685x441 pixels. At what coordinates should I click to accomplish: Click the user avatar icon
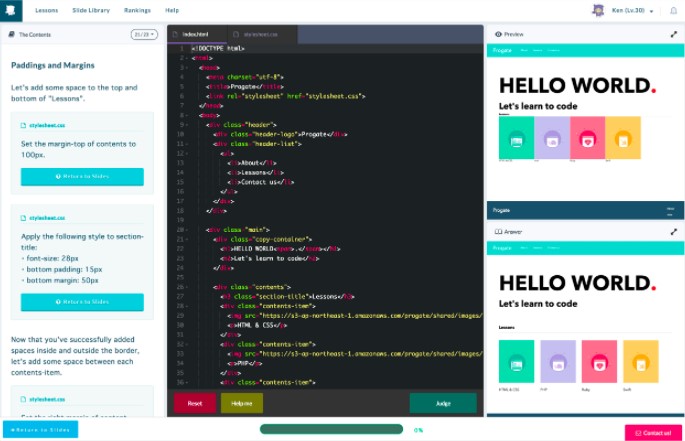(x=598, y=10)
